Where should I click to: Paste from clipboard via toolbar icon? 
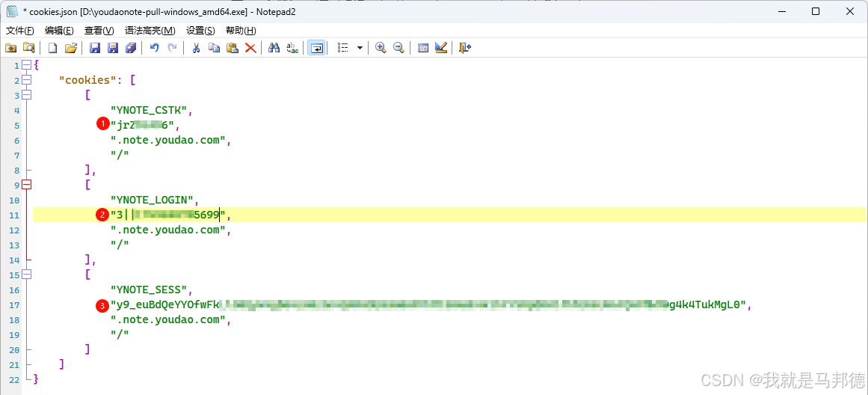(x=232, y=48)
